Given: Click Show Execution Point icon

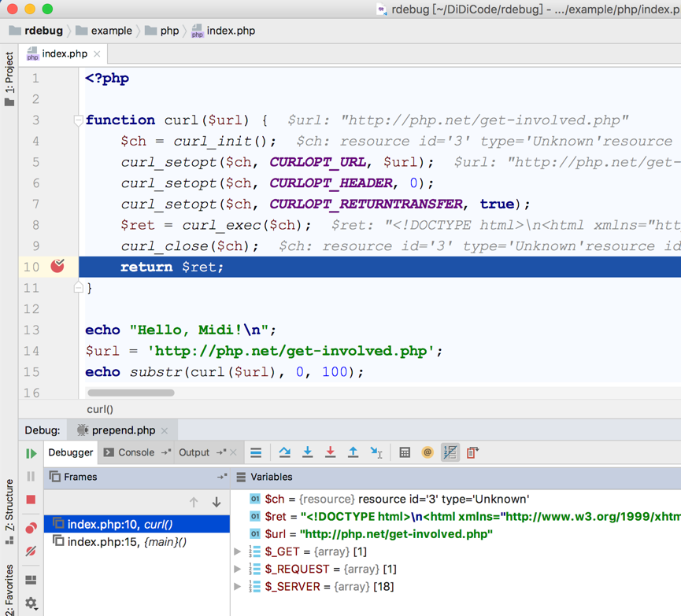Looking at the screenshot, I should [x=256, y=453].
